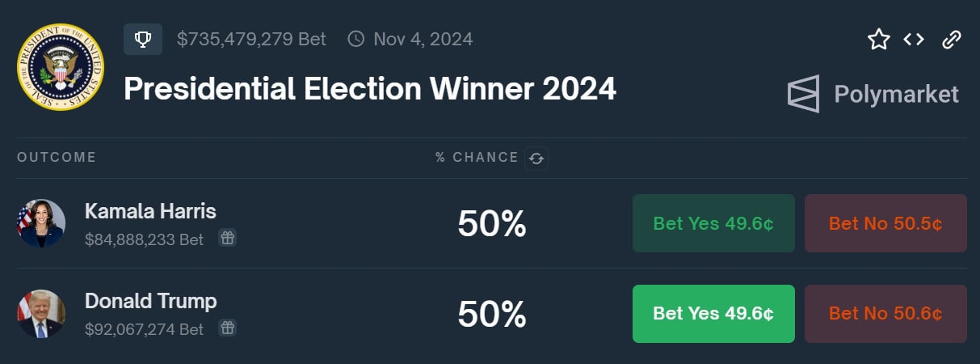The image size is (980, 364).
Task: Bet No 50.5¢ on Kamala Harris
Action: pos(885,223)
